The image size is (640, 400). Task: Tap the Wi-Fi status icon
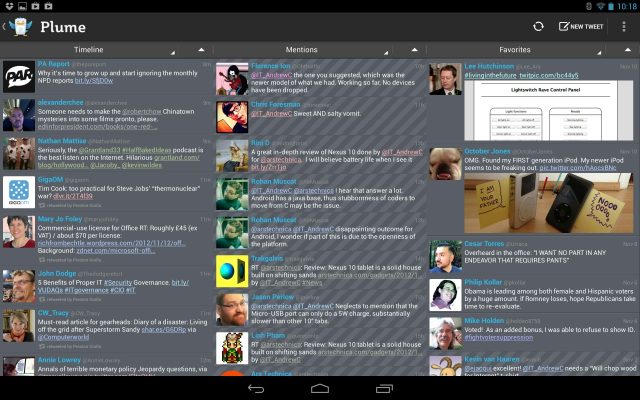click(x=601, y=6)
